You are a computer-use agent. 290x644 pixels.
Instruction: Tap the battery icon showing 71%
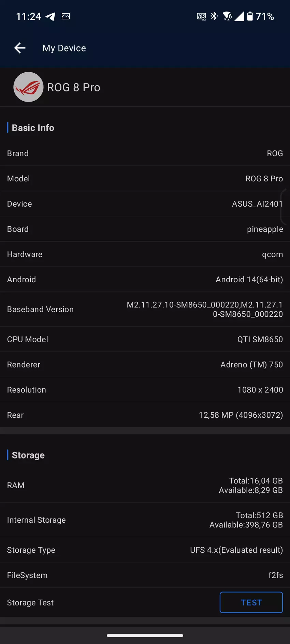coord(250,16)
